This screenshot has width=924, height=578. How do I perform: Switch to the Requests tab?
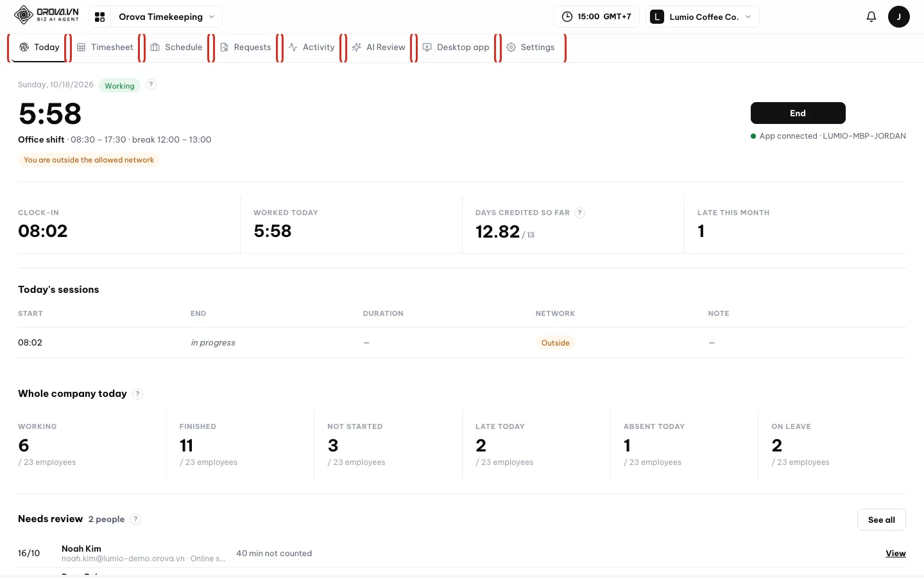pos(246,48)
